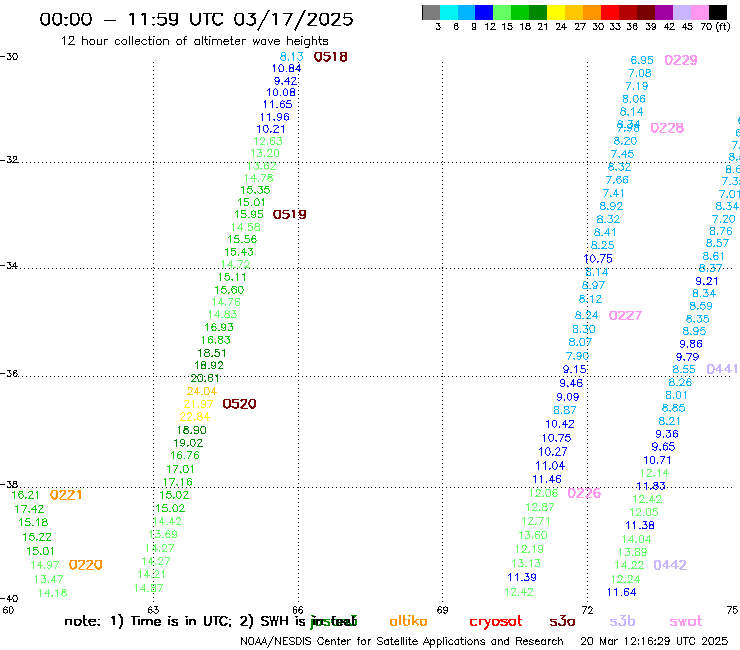The height and width of the screenshot is (650, 740).
Task: Click the wave height value 11.64
Action: [x=622, y=592]
